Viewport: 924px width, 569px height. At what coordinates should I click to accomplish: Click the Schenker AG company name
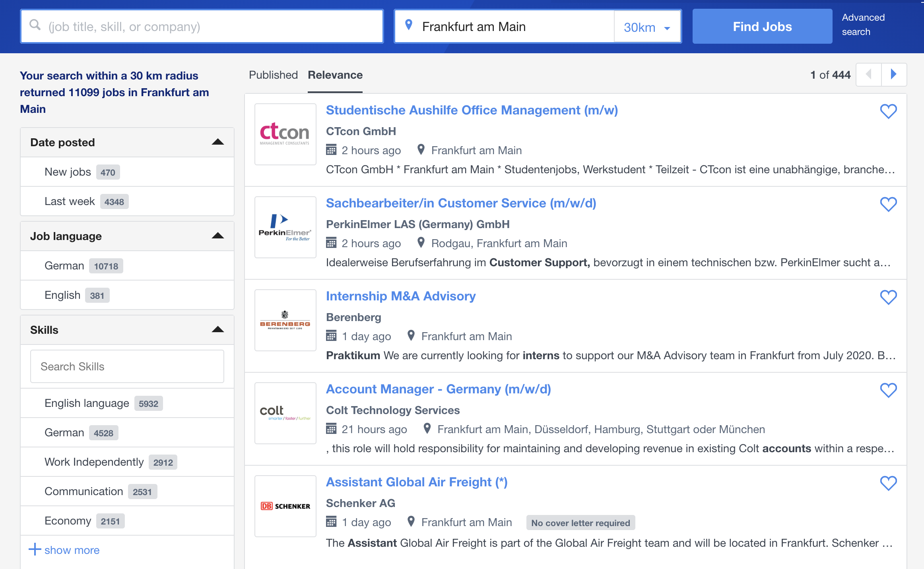click(361, 503)
